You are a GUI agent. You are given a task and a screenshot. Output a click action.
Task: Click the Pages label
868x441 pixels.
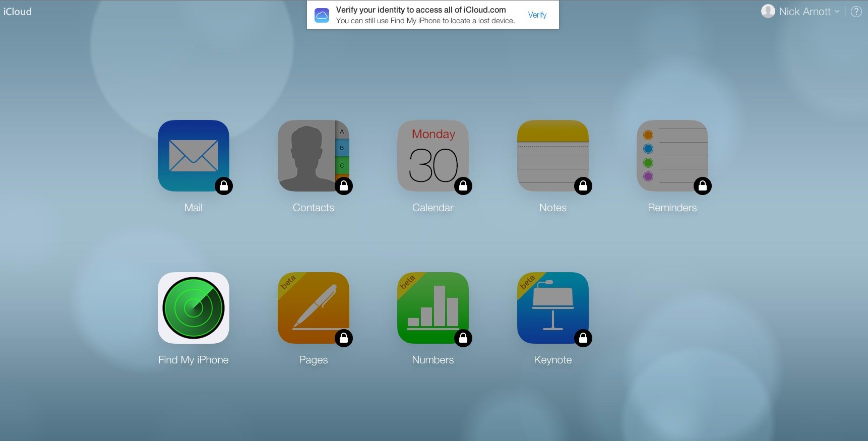point(314,360)
